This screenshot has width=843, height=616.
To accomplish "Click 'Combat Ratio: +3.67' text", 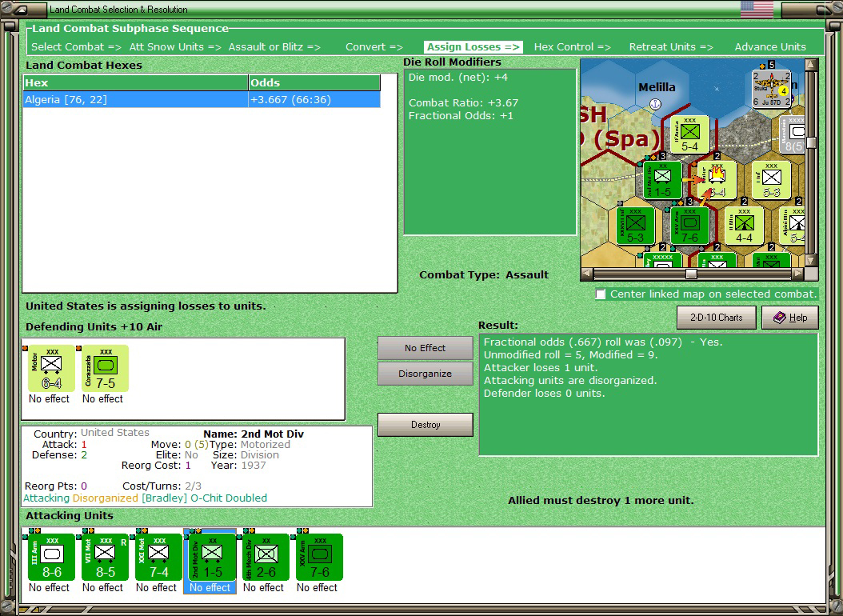I will coord(463,102).
